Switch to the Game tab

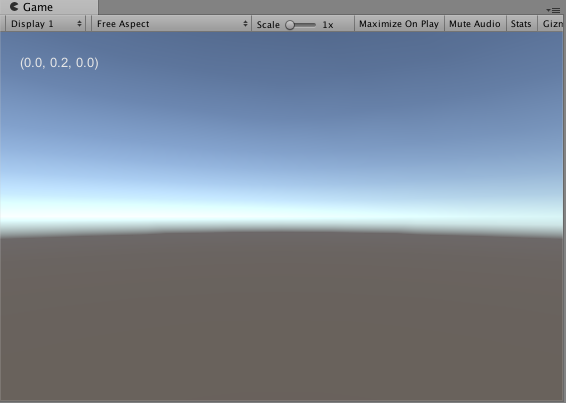pos(49,7)
